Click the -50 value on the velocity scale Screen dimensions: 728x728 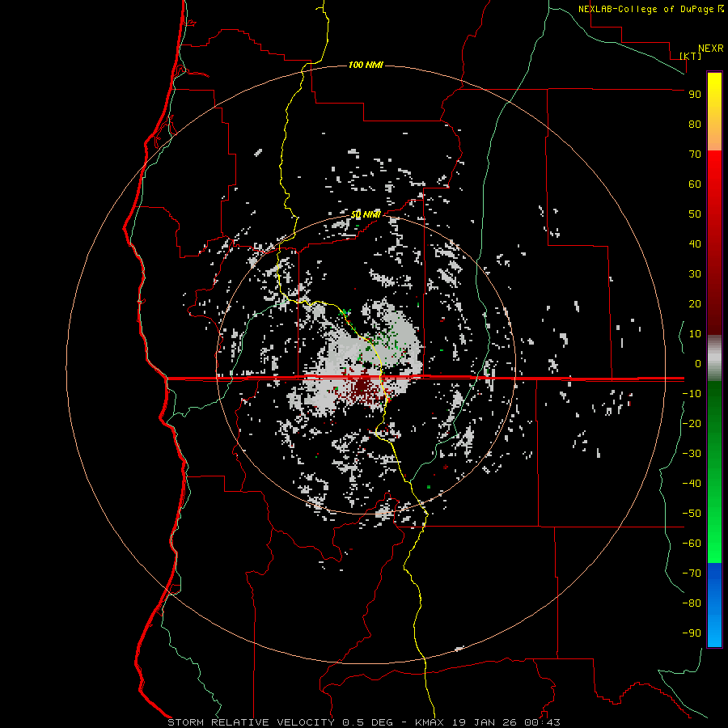coord(692,514)
